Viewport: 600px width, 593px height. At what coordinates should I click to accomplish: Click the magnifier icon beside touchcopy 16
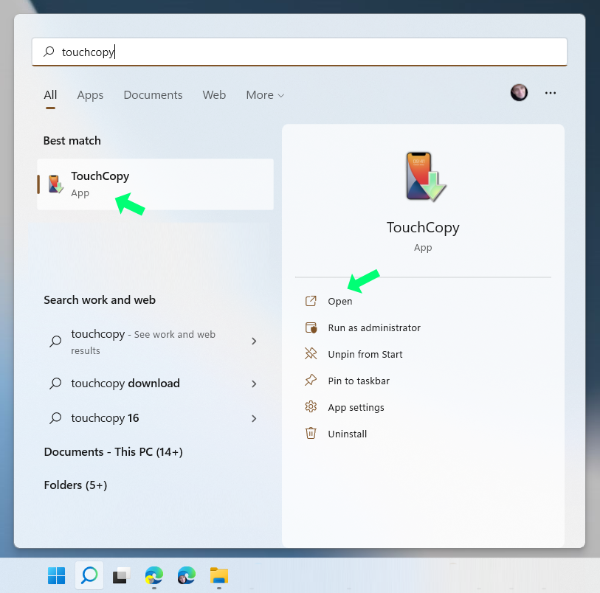(55, 418)
